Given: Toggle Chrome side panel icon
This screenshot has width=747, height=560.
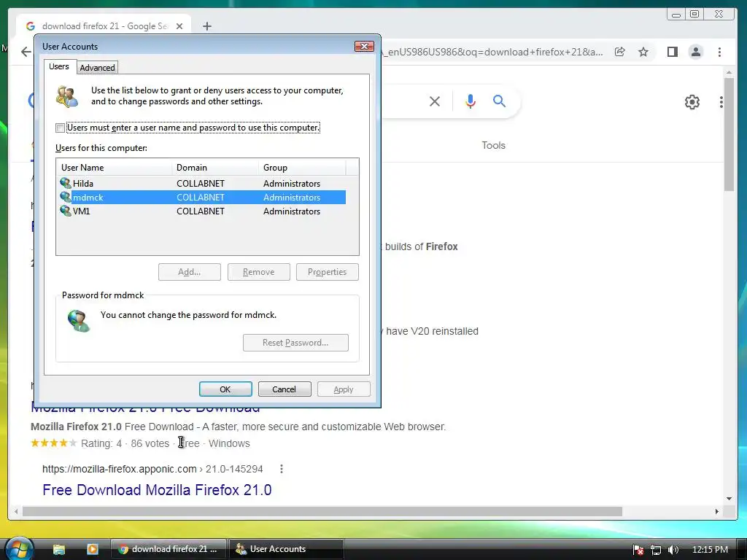Looking at the screenshot, I should click(672, 52).
